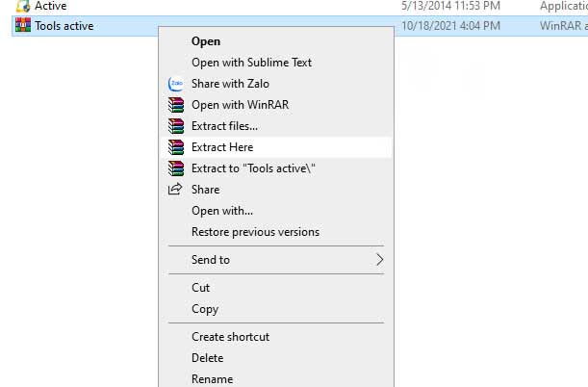Click the Active application file icon
This screenshot has width=588, height=387.
tap(23, 6)
